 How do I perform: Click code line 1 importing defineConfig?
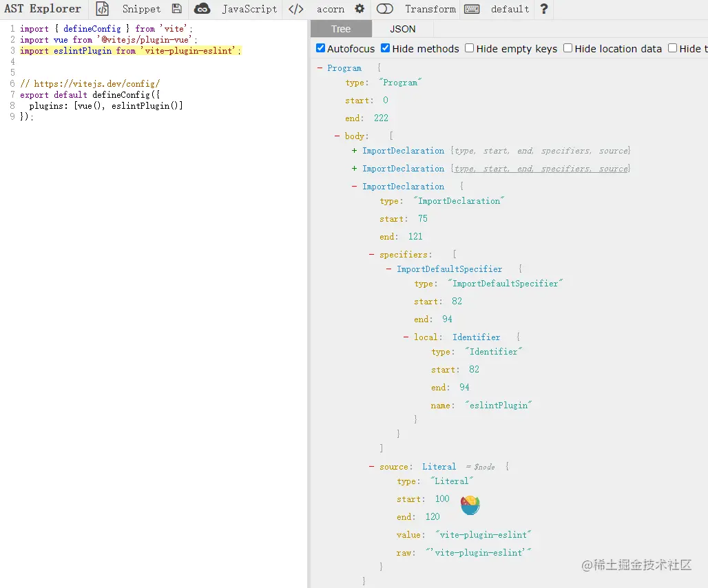(x=106, y=29)
